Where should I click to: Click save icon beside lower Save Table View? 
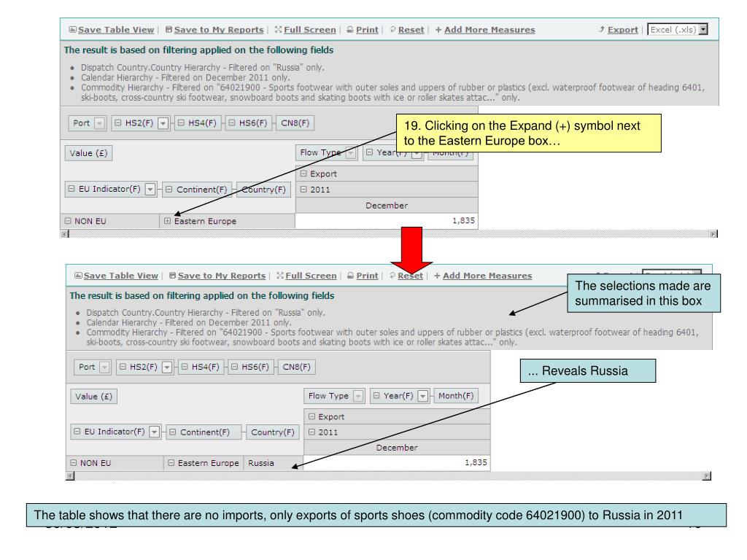pos(78,275)
